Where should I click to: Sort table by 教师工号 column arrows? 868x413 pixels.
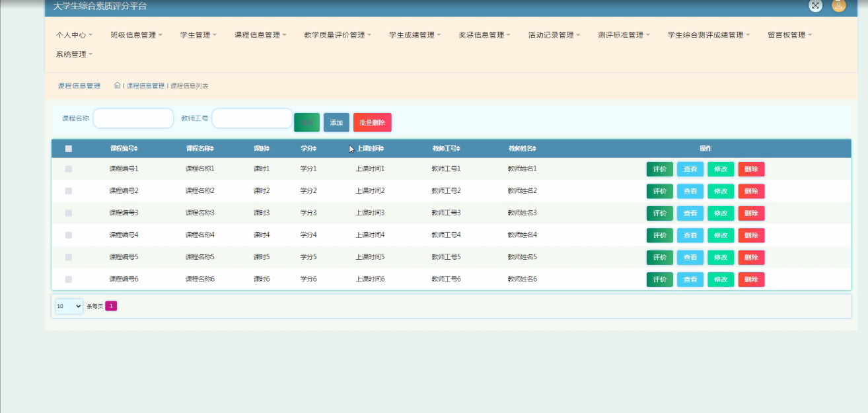458,149
